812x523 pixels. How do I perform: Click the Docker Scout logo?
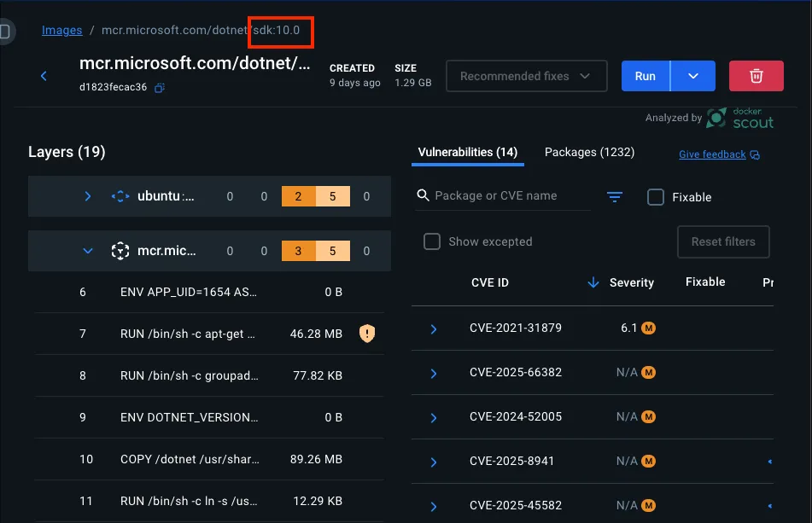(x=740, y=118)
